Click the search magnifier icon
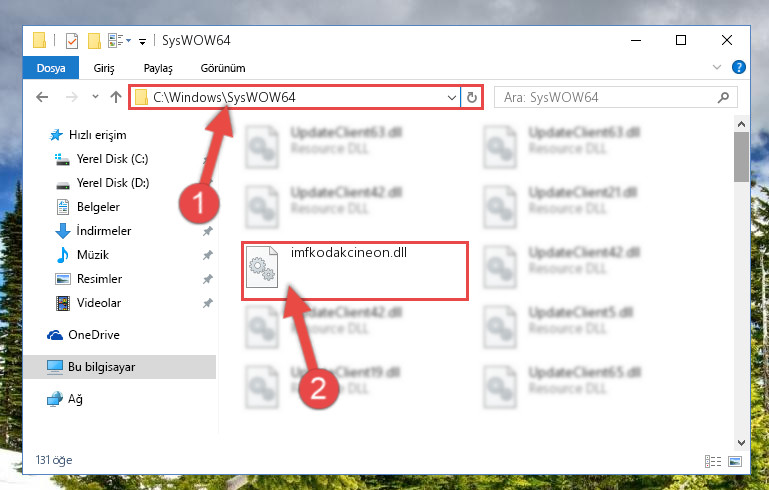This screenshot has height=490, width=769. point(723,97)
